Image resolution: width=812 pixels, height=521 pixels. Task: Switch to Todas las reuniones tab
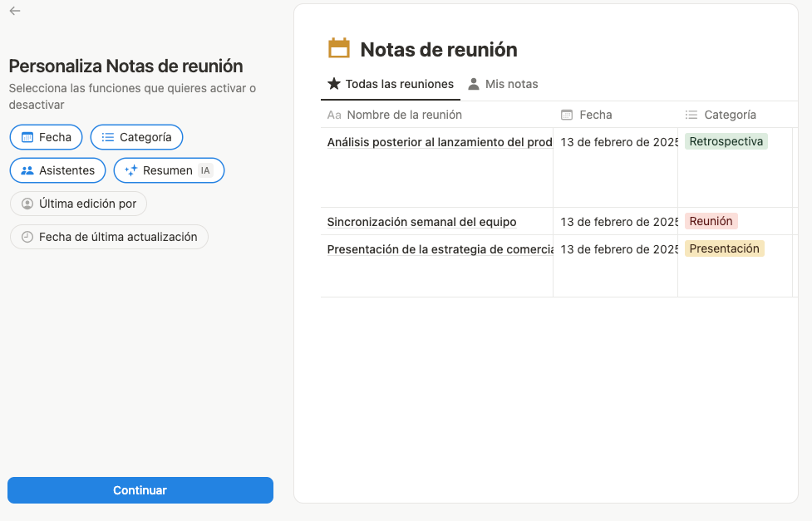(391, 84)
